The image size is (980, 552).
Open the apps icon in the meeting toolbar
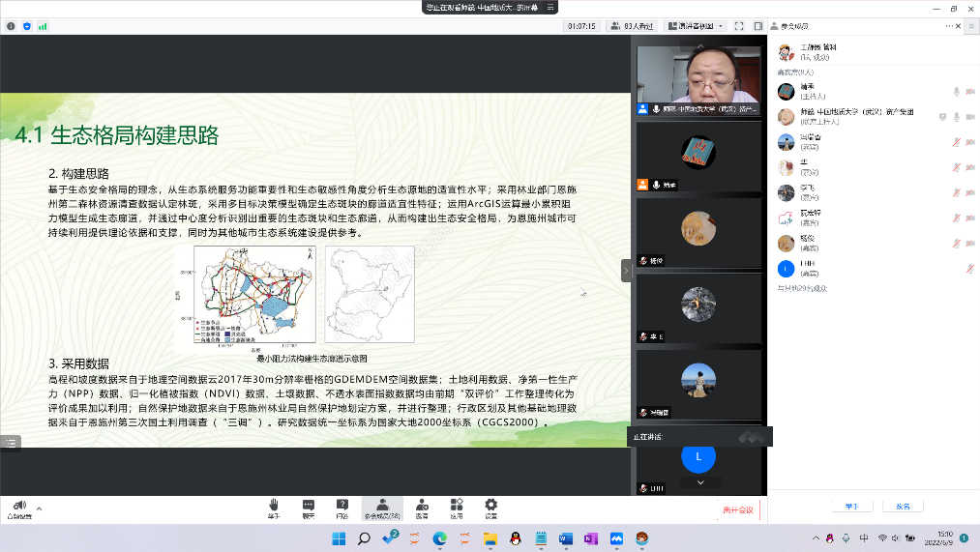tap(456, 508)
